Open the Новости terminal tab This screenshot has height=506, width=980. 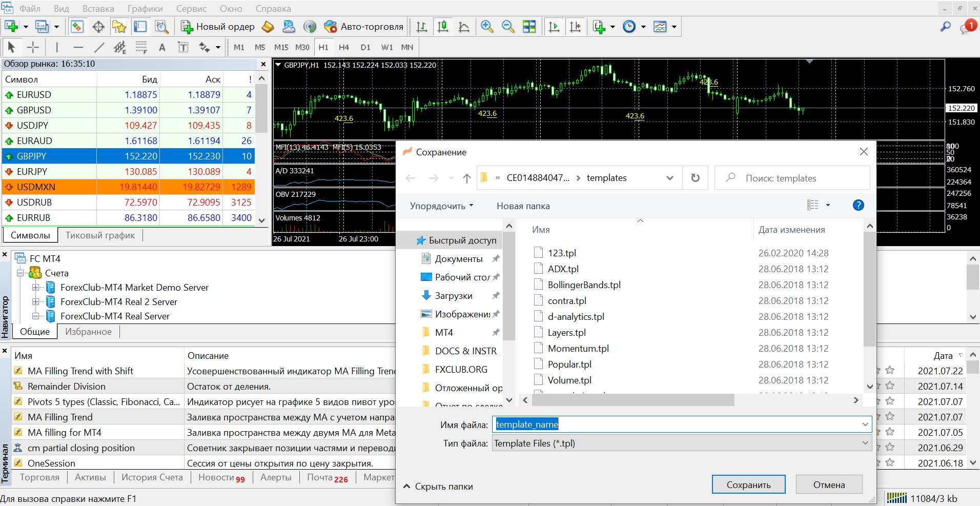tap(222, 477)
